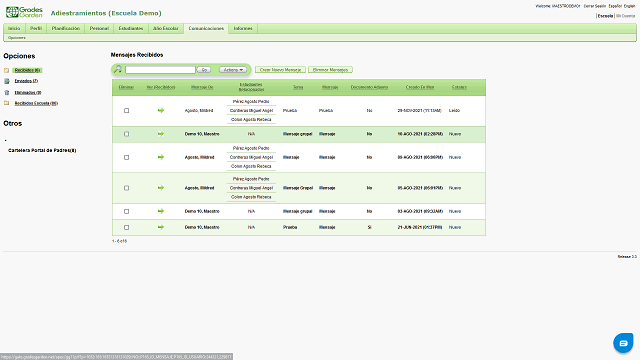640x360 pixels.
Task: Click the Cerrar Sesión link
Action: coord(595,6)
